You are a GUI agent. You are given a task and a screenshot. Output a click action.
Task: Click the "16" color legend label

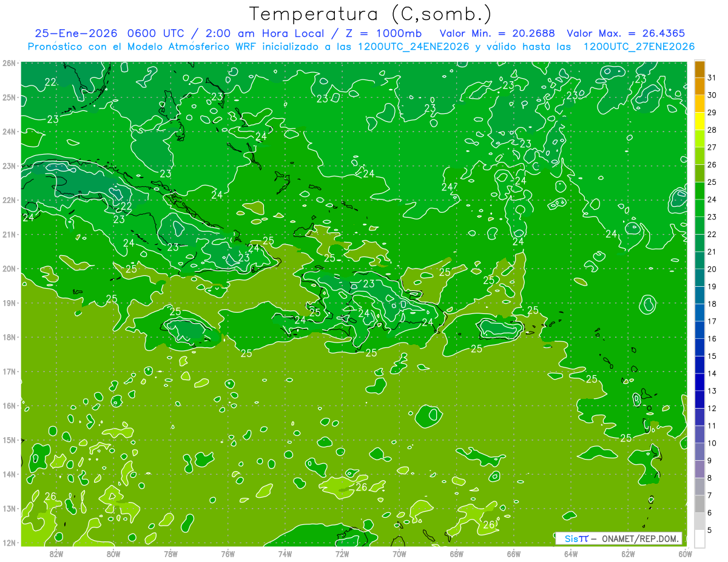tap(712, 338)
